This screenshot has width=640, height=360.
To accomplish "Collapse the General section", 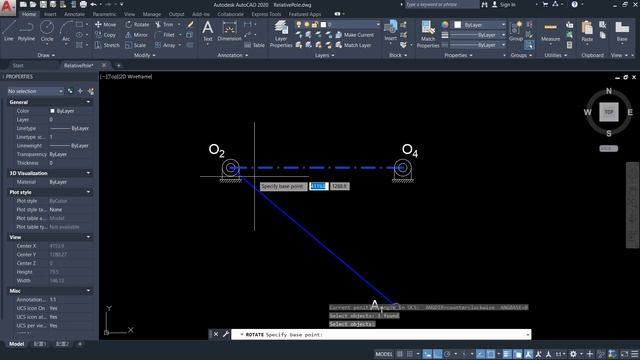I will coord(88,102).
